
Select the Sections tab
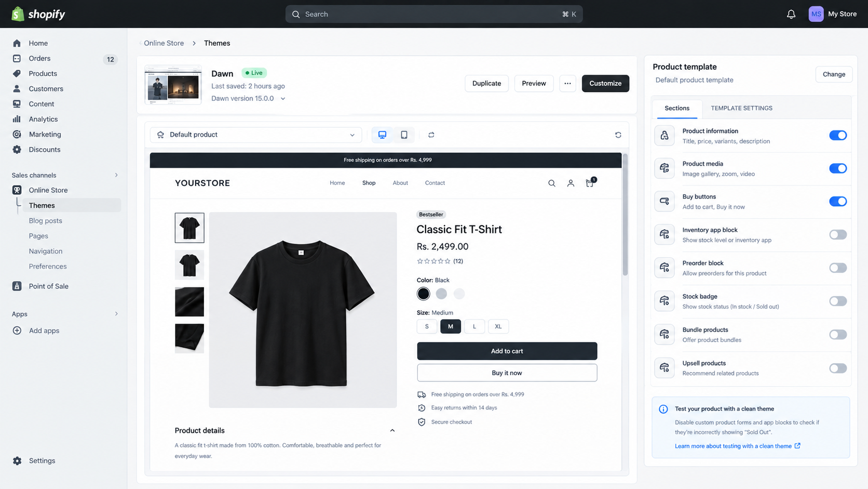tap(677, 108)
